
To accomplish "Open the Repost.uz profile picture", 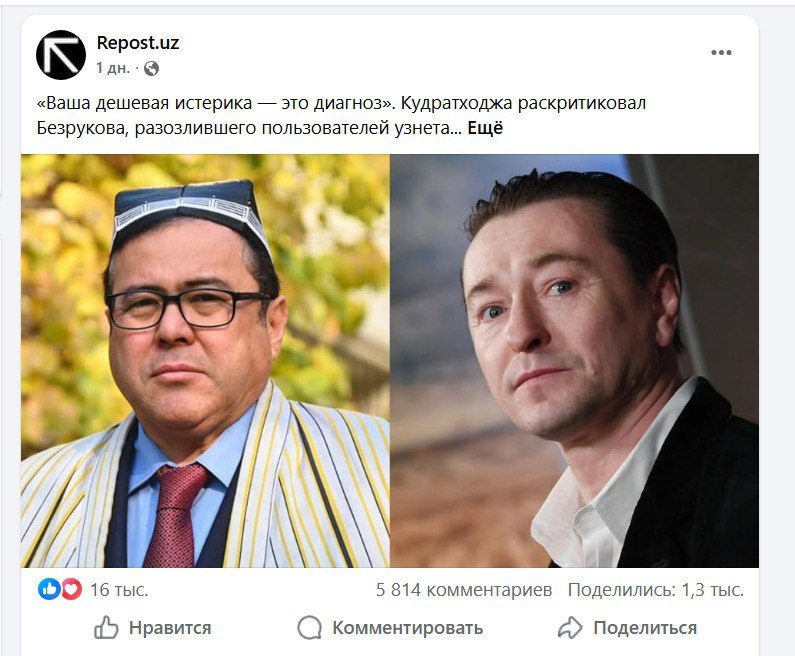I will 61,55.
